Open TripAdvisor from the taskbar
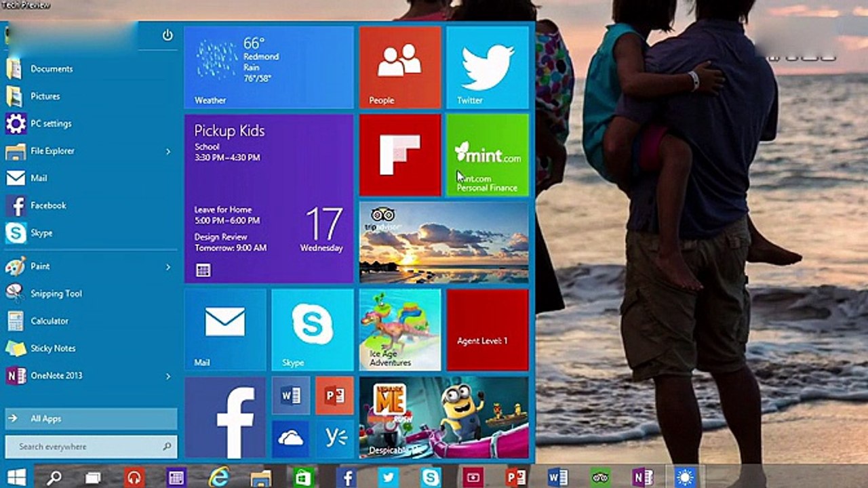868x488 pixels. (x=600, y=477)
